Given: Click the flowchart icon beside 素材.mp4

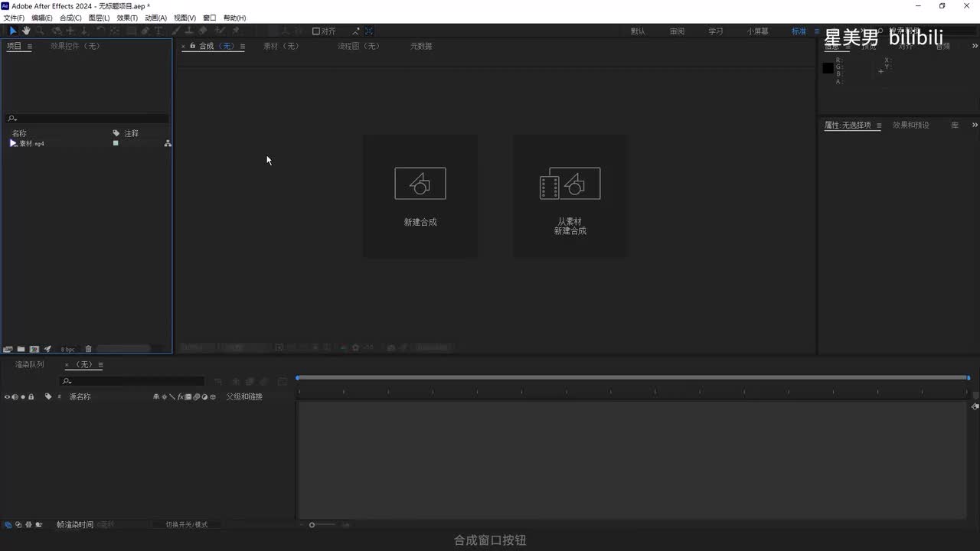Looking at the screenshot, I should tap(168, 143).
